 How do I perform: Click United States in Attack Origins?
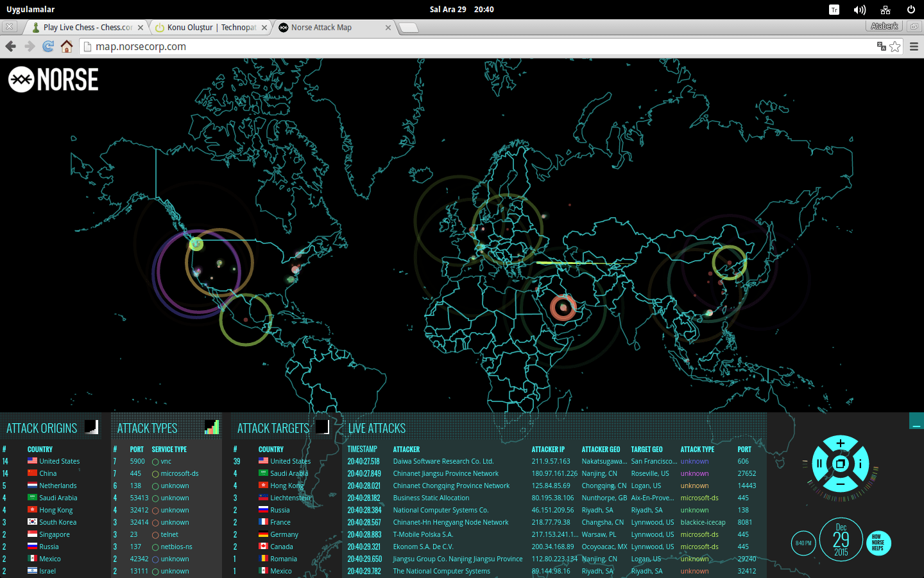60,461
